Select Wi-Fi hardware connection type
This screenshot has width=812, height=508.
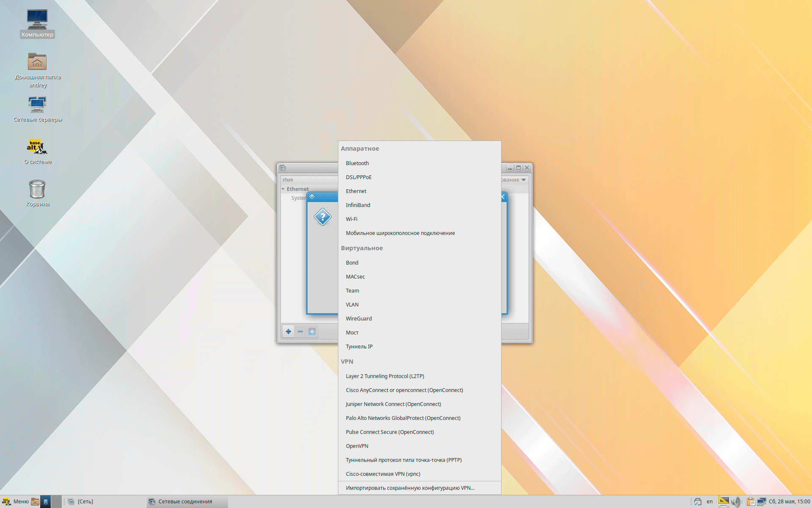click(351, 218)
